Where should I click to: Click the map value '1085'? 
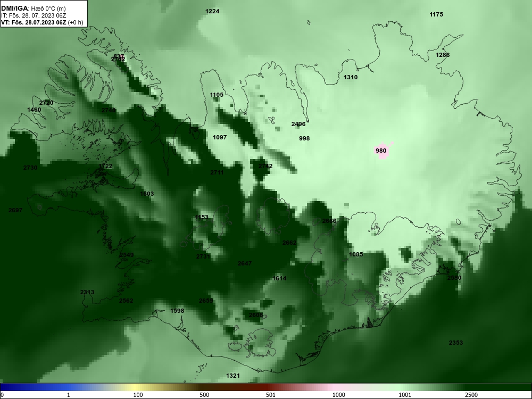356,254
